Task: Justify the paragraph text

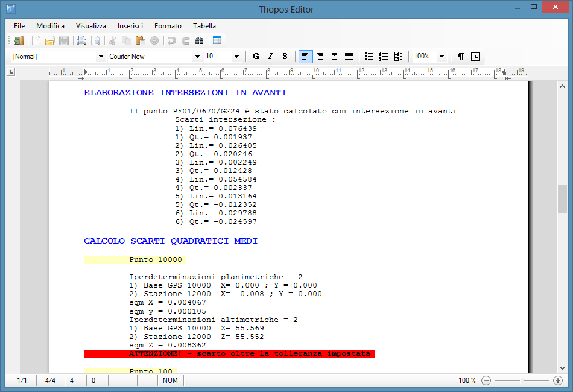Action: 349,56
